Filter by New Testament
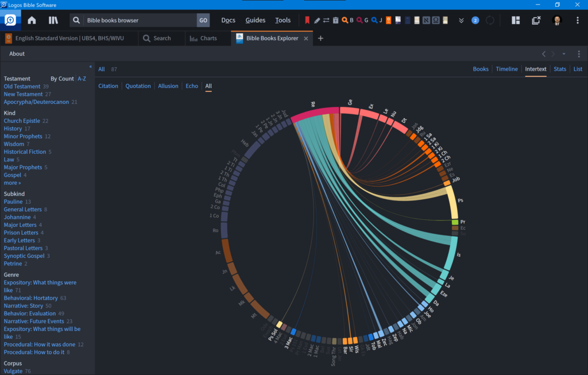588x375 pixels. pos(23,94)
